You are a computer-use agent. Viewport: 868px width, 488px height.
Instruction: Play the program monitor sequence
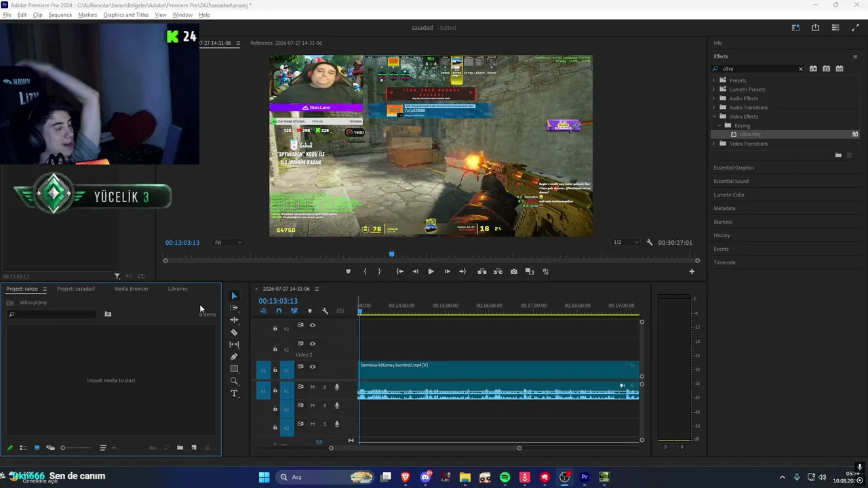coord(431,271)
